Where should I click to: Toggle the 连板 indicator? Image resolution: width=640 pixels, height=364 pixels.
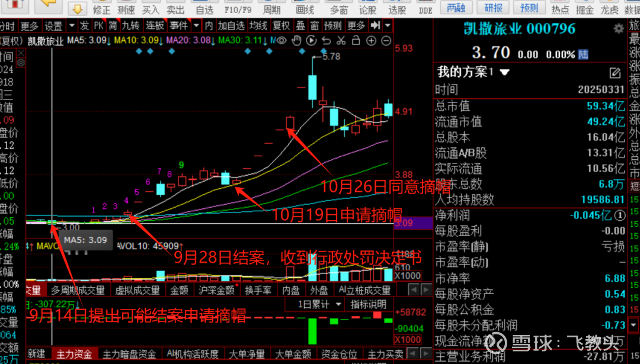(155, 25)
